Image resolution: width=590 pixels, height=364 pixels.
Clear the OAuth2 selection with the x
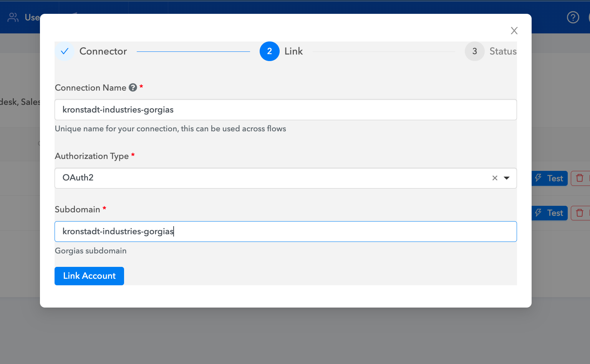(x=495, y=178)
